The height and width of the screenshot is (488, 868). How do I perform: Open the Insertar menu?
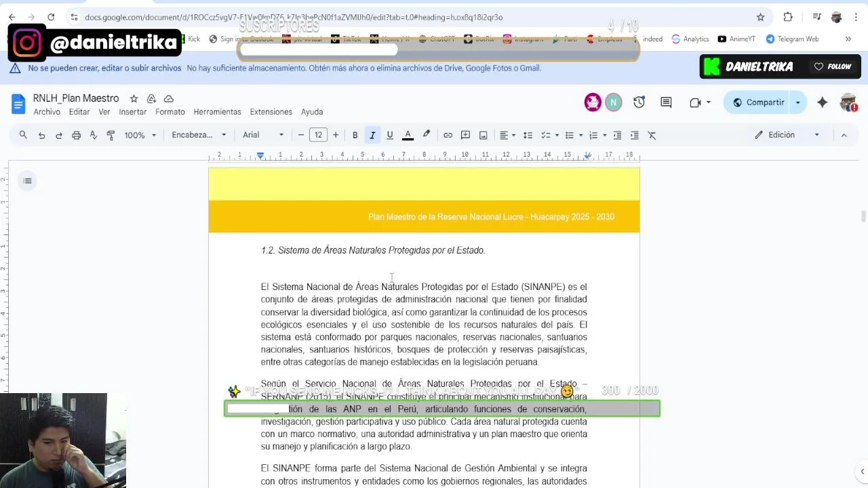pyautogui.click(x=133, y=112)
